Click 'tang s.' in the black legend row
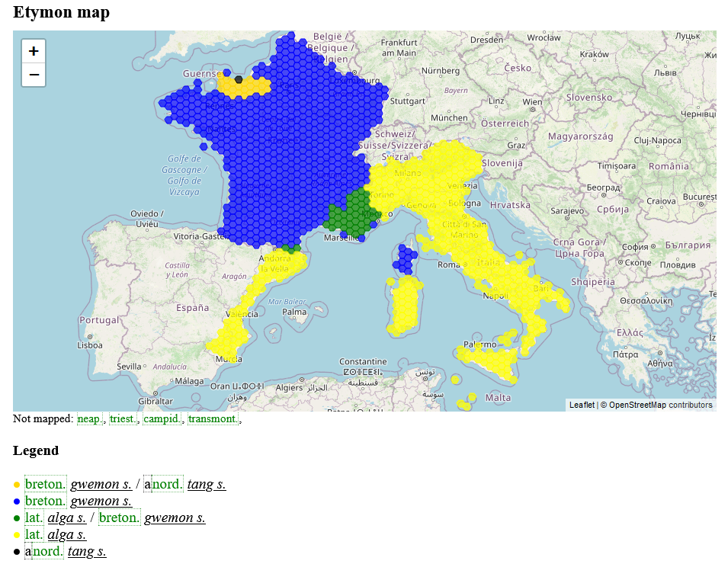The width and height of the screenshot is (728, 564). tap(87, 551)
